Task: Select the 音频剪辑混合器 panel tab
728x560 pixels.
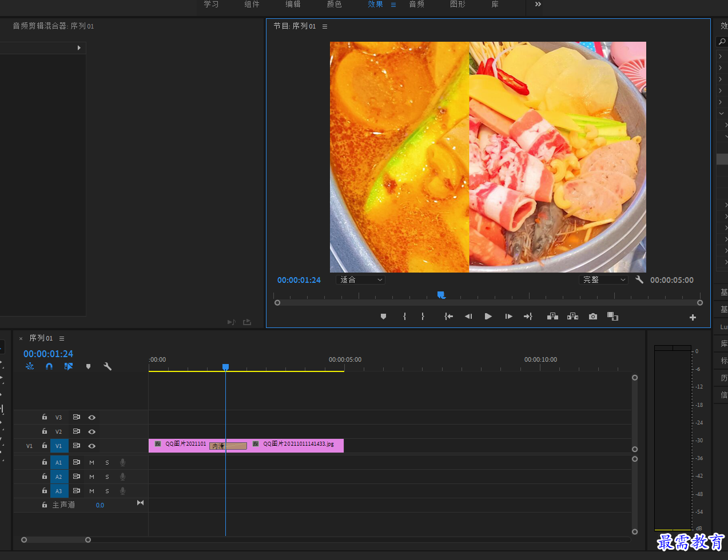Action: pyautogui.click(x=53, y=26)
